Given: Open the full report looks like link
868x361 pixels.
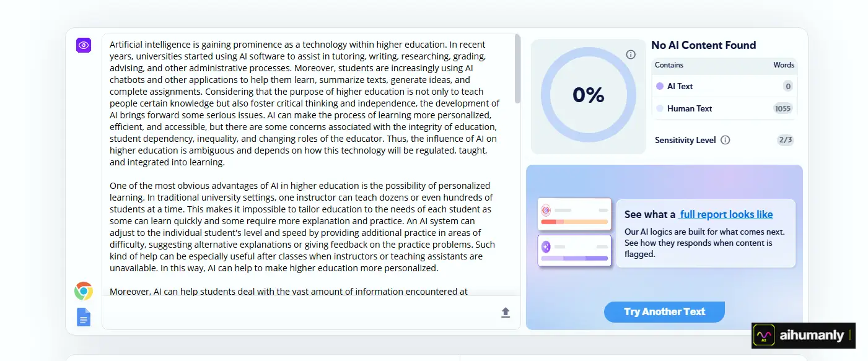Looking at the screenshot, I should pyautogui.click(x=726, y=214).
